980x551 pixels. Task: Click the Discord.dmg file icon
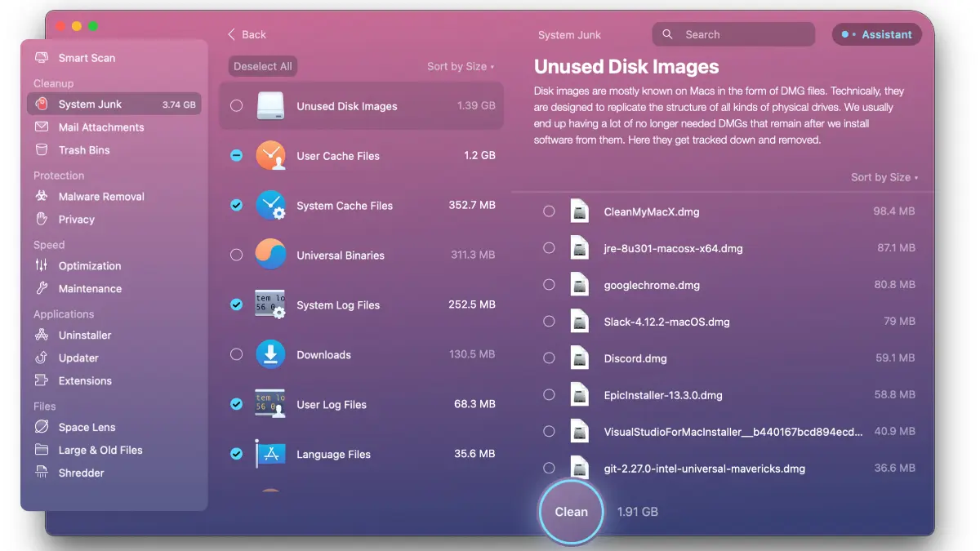tap(580, 358)
